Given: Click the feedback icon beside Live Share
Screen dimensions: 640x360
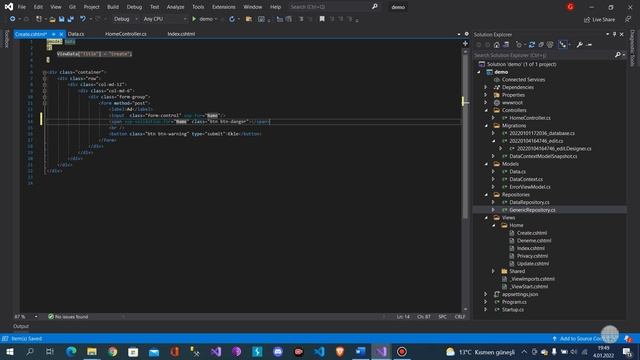Looking at the screenshot, I should click(628, 20).
